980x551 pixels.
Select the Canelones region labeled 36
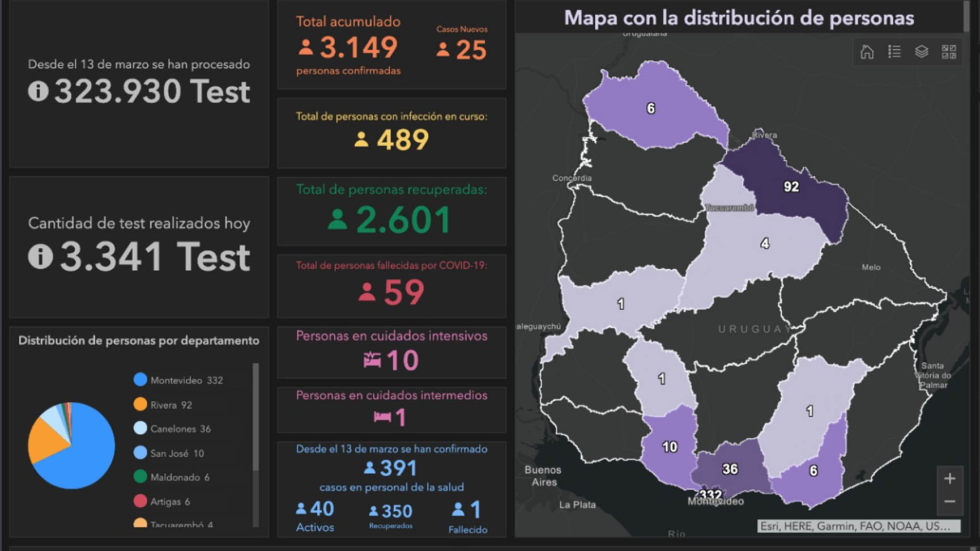(730, 468)
